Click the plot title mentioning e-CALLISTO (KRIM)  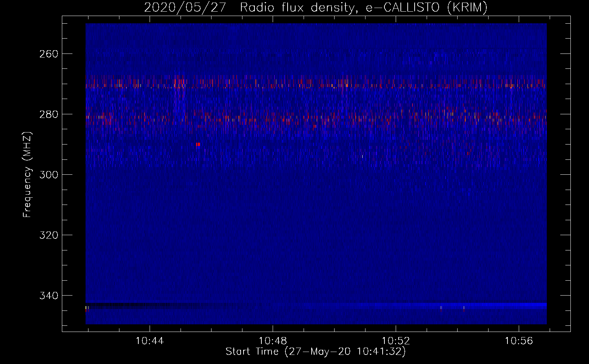pyautogui.click(x=316, y=7)
